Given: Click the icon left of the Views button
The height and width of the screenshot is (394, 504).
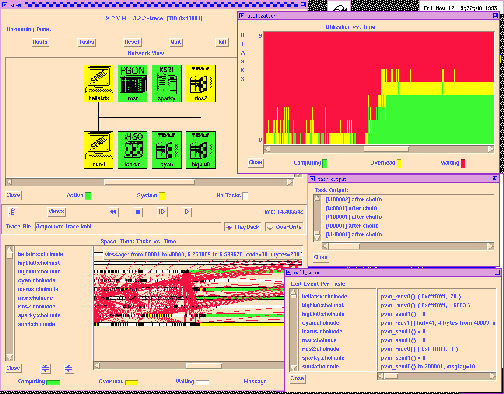Looking at the screenshot, I should point(12,211).
